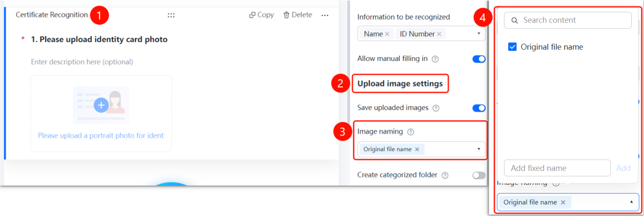Screen dimensions: 644x216
Task: Collapse the expanded Image naming dropdown
Action: click(631, 202)
